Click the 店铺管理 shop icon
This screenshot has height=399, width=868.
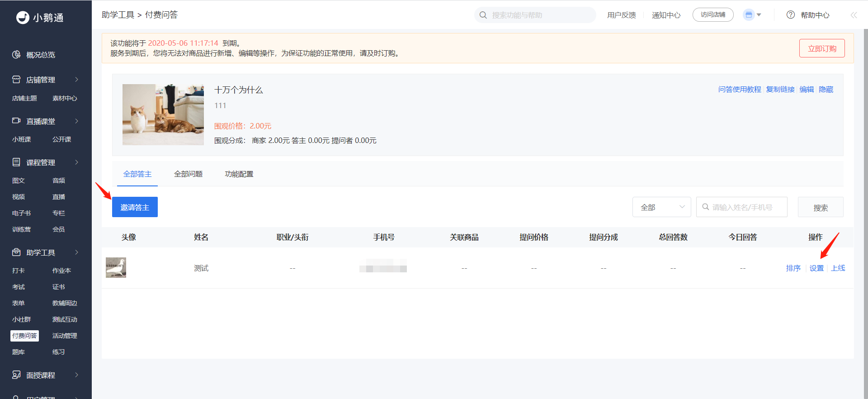click(16, 80)
